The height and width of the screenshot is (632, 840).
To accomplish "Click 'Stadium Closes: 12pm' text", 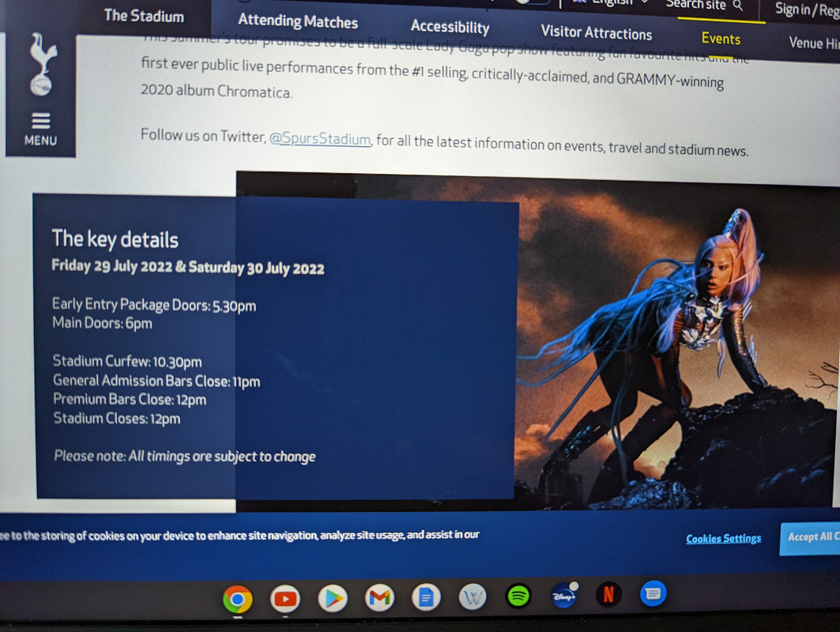I will pos(117,418).
